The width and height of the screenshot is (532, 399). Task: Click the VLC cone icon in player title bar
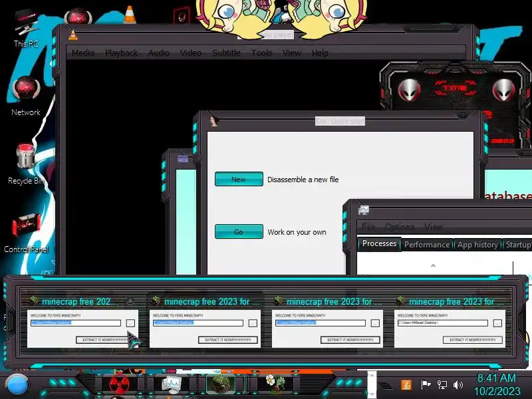pyautogui.click(x=72, y=35)
